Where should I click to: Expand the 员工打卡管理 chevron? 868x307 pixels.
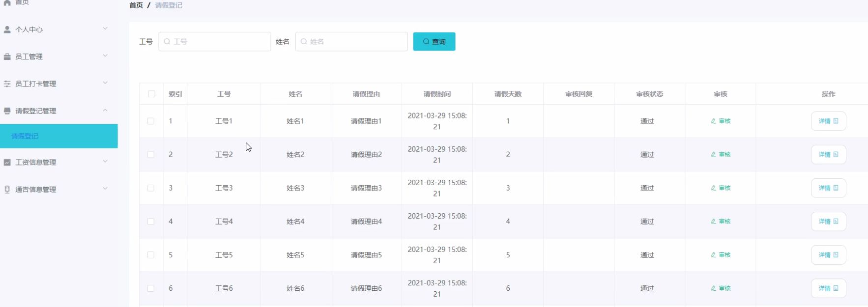click(x=105, y=83)
